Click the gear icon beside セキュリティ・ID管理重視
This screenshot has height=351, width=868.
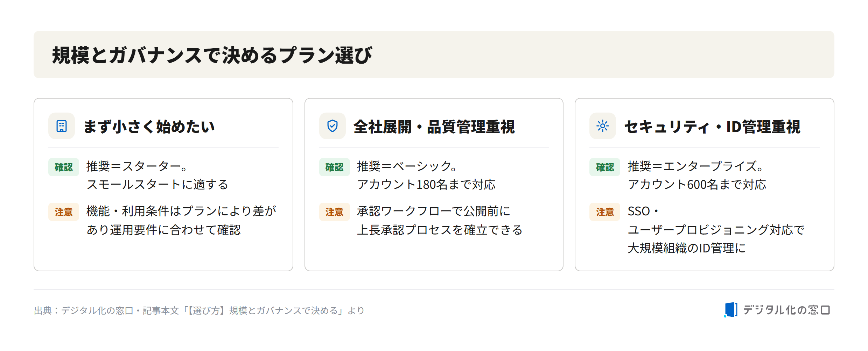[602, 126]
